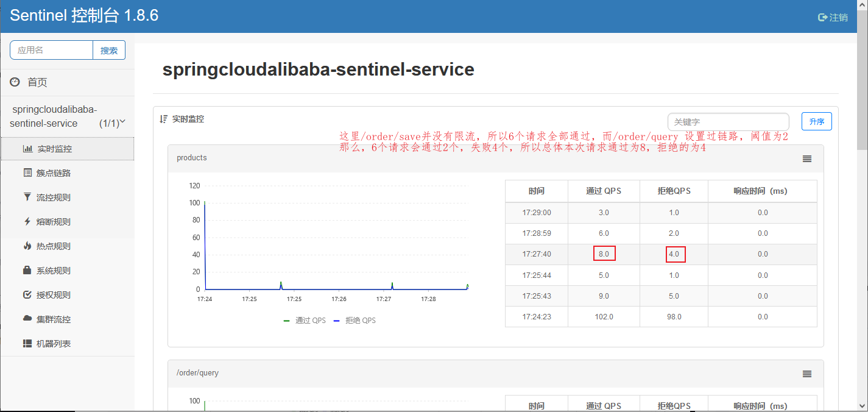Click the 8.0 pass QPS cell

coord(604,254)
